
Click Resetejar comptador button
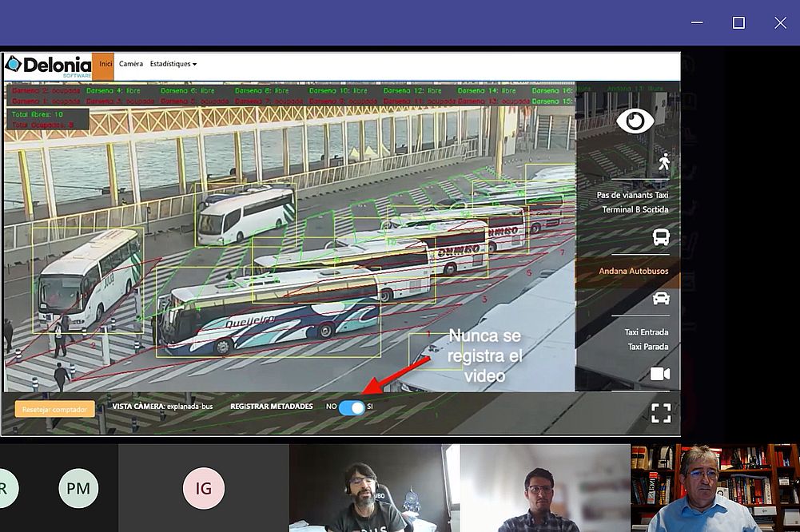54,409
